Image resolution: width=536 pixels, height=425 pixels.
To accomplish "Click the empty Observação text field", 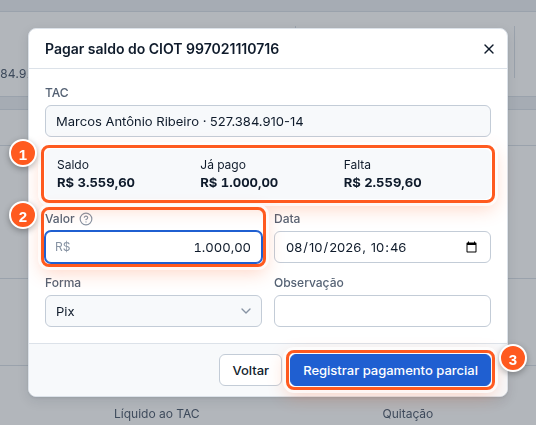I will coord(382,311).
